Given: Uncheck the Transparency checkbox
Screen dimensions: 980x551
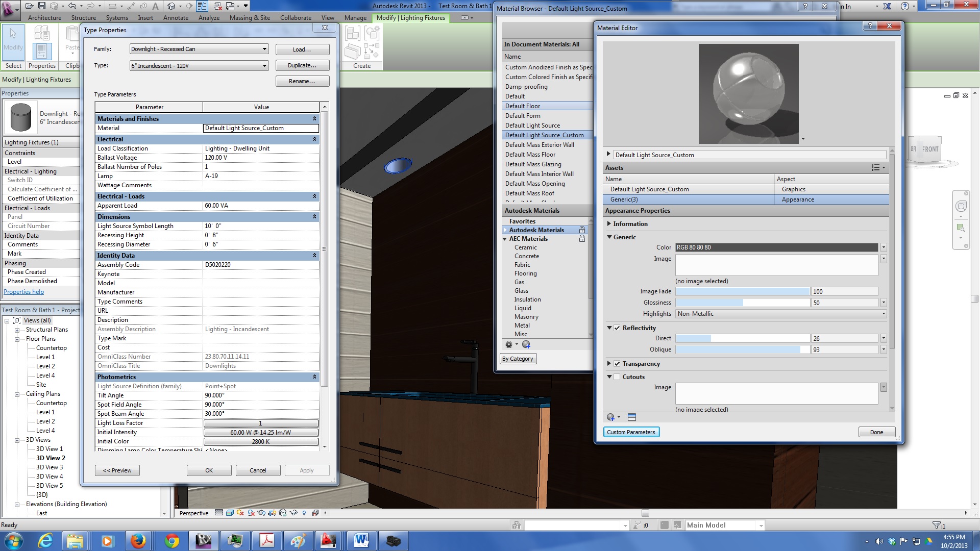Looking at the screenshot, I should (x=617, y=364).
